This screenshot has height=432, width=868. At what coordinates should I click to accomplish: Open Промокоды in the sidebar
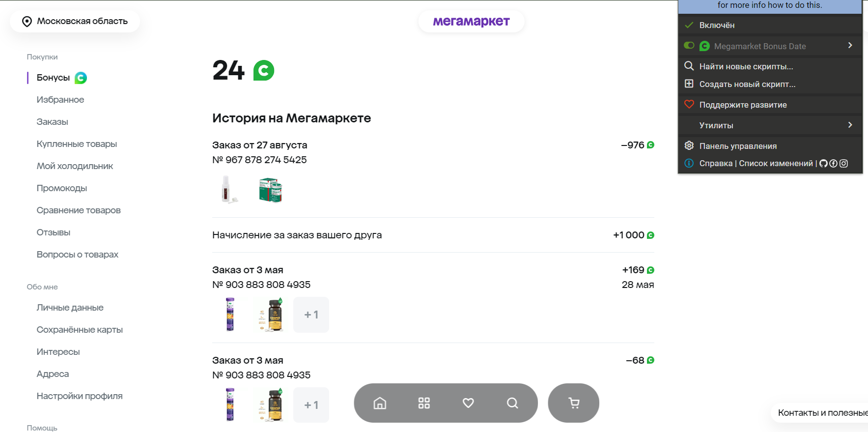[62, 188]
